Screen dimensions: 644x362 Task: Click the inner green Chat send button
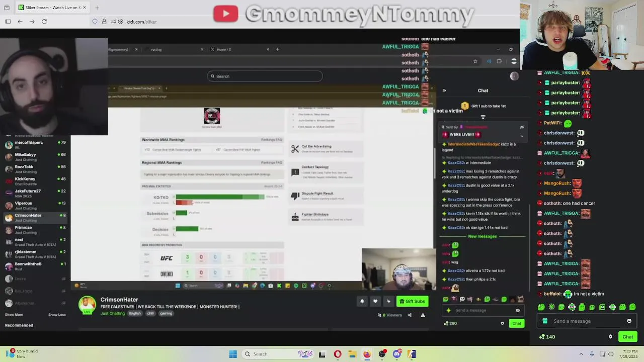517,323
